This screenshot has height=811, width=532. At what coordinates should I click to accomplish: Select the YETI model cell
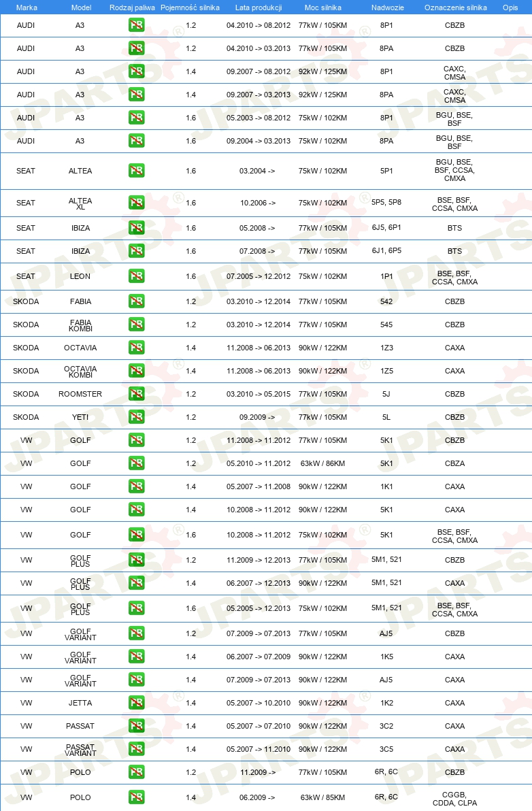[x=80, y=417]
